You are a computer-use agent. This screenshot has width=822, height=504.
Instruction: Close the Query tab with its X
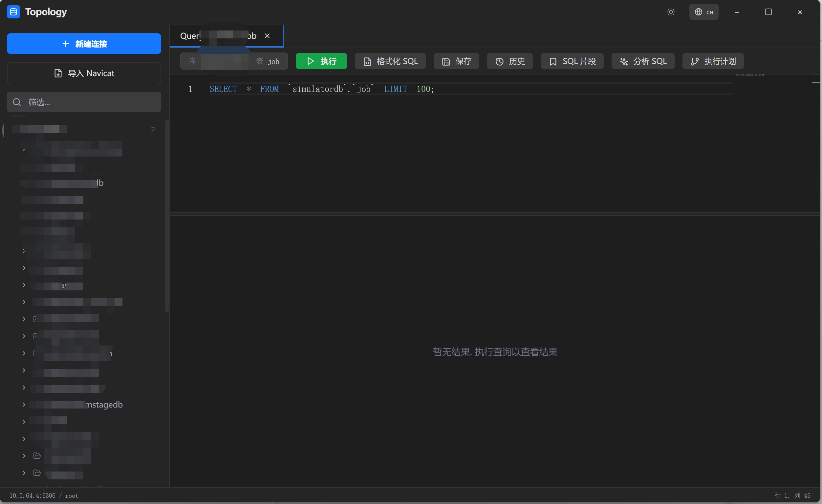[x=267, y=36]
